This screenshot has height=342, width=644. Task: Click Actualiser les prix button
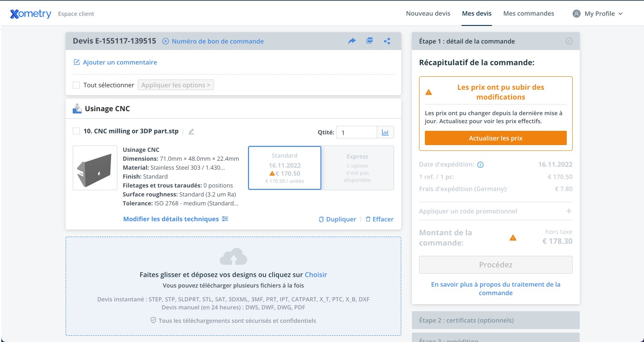point(495,138)
